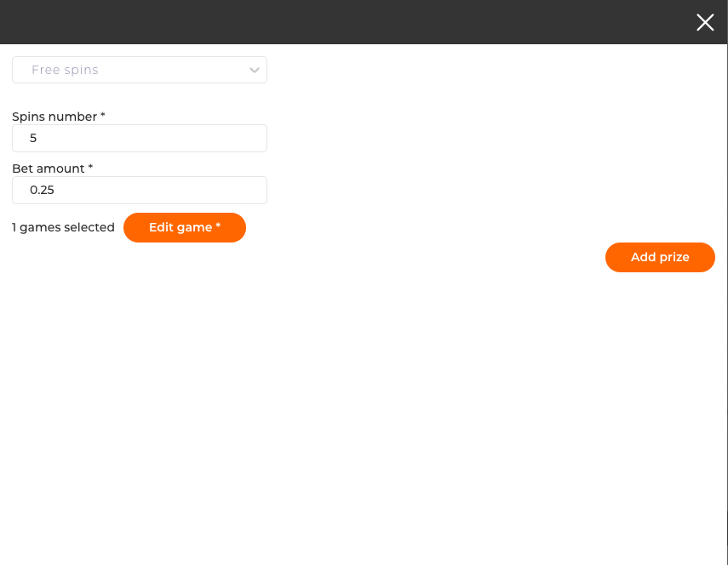Focus the Bet amount input field
This screenshot has height=565, width=728.
click(140, 190)
